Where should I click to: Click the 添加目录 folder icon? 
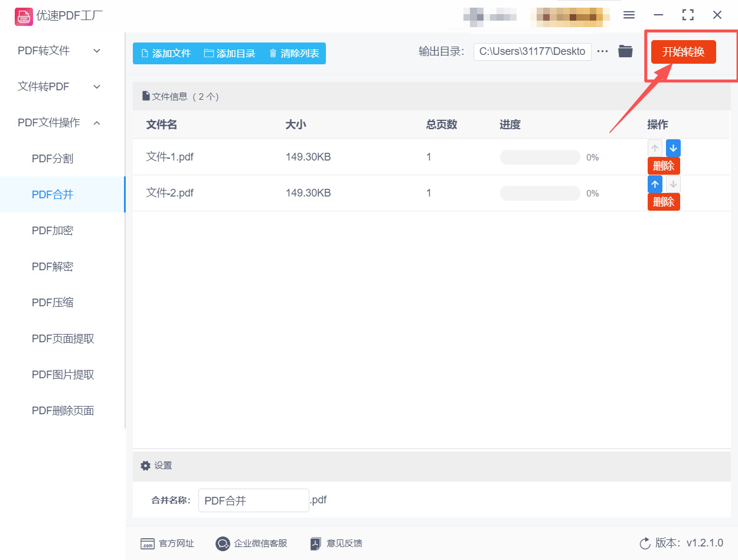click(208, 53)
